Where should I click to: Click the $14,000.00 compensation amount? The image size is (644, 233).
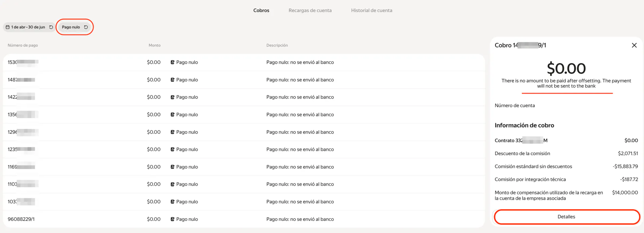625,193
